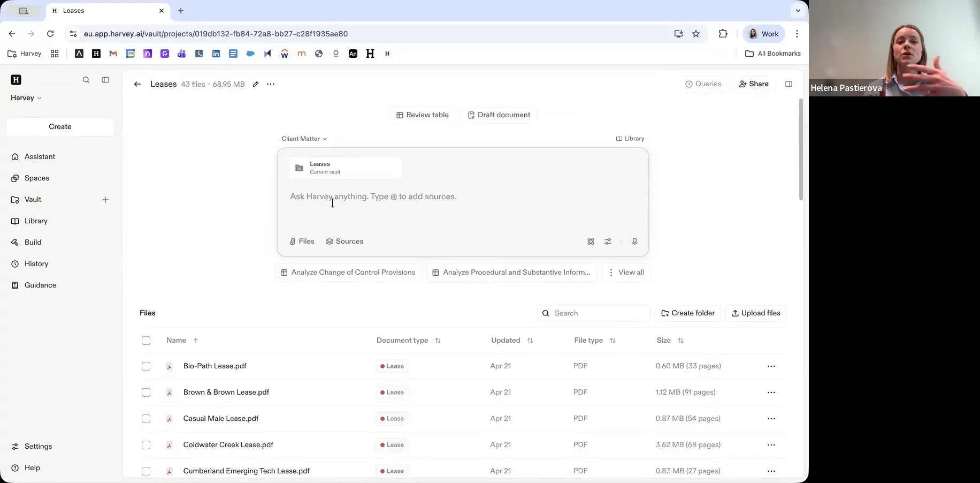
Task: Open Sources for the prompt
Action: point(344,242)
